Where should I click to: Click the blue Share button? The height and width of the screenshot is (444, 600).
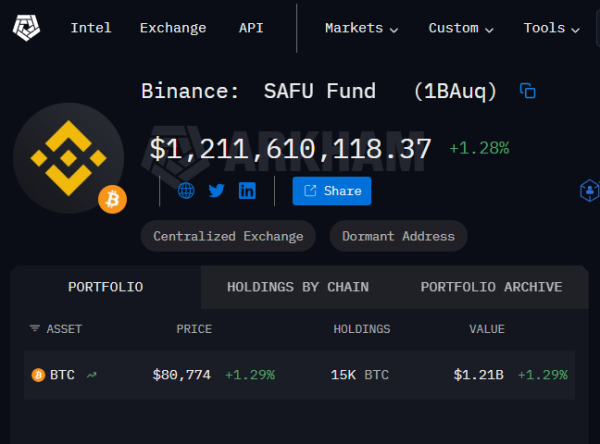tap(332, 191)
